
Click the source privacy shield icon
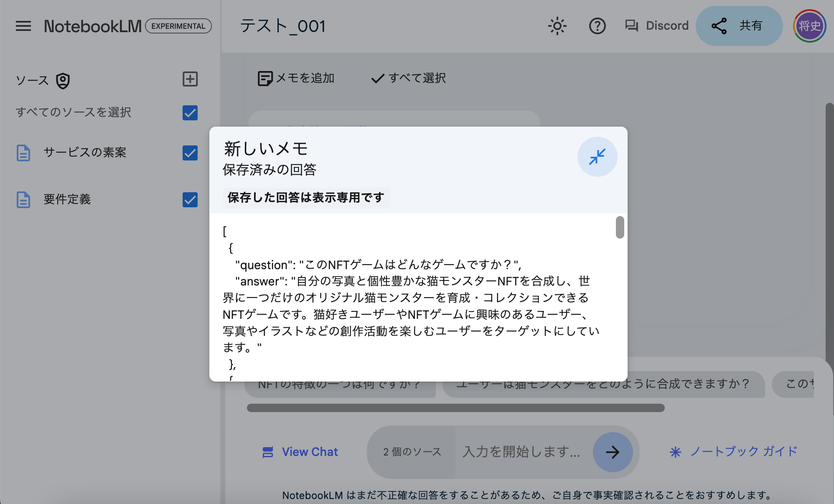pyautogui.click(x=63, y=80)
